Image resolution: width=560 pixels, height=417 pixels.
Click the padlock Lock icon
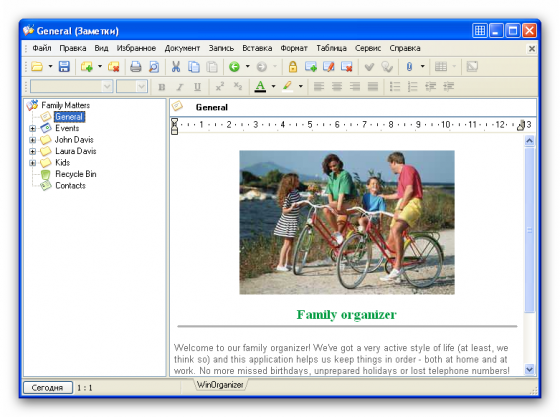pyautogui.click(x=293, y=66)
